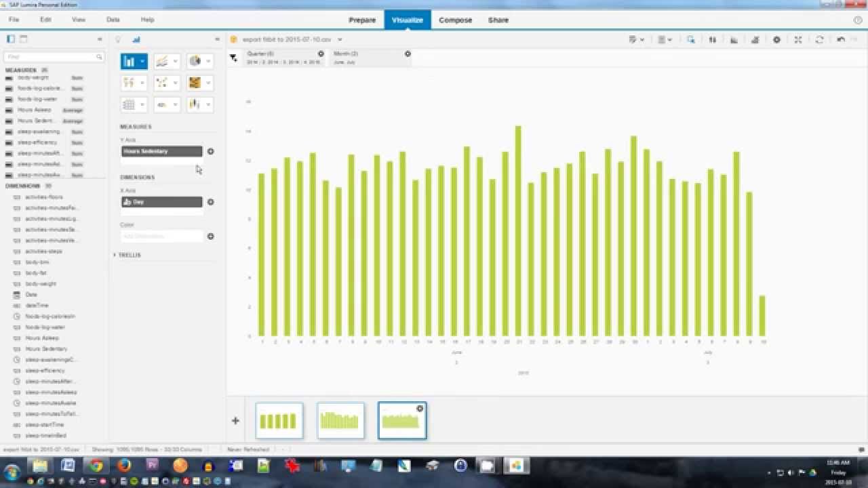The height and width of the screenshot is (488, 868).
Task: Refresh the visualization
Action: (x=819, y=40)
